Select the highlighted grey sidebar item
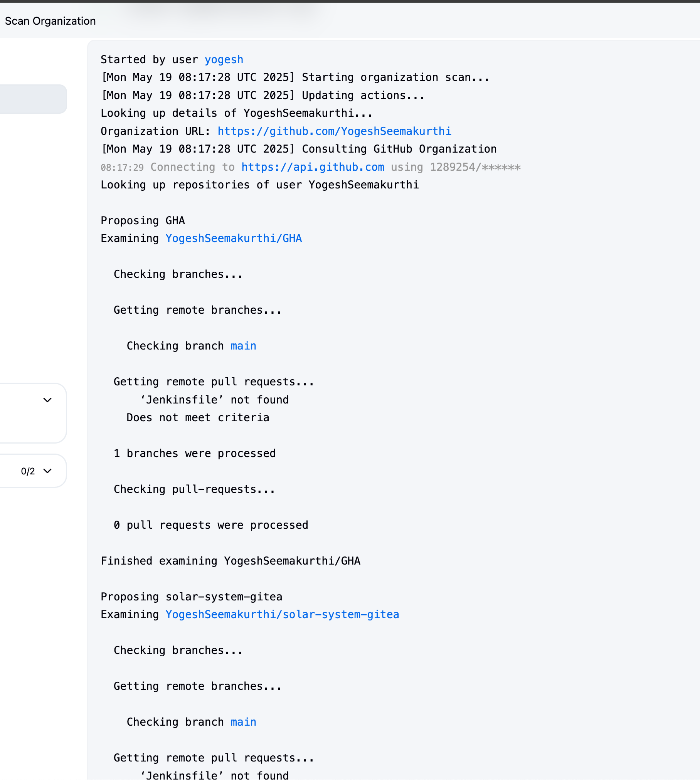700x780 pixels. 33,99
